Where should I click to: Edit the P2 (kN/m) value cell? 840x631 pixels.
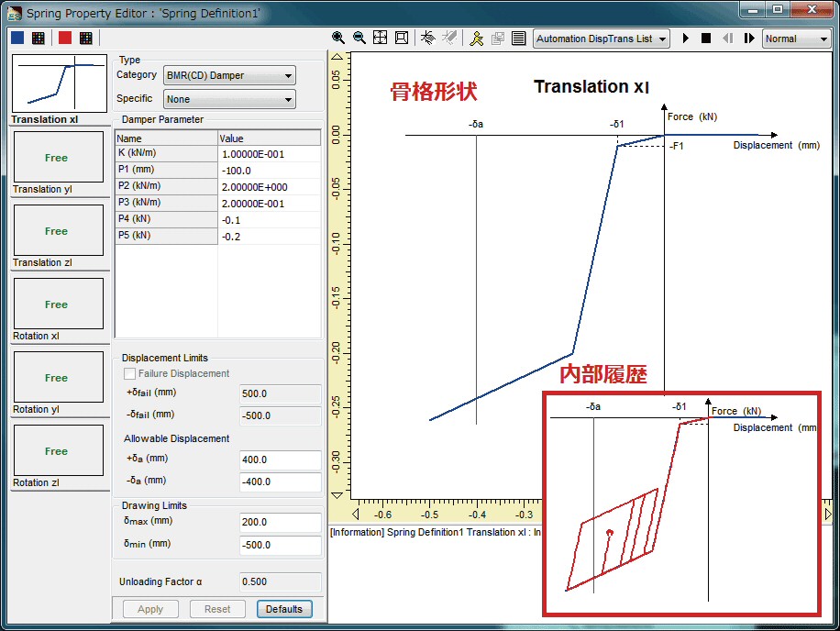click(270, 187)
